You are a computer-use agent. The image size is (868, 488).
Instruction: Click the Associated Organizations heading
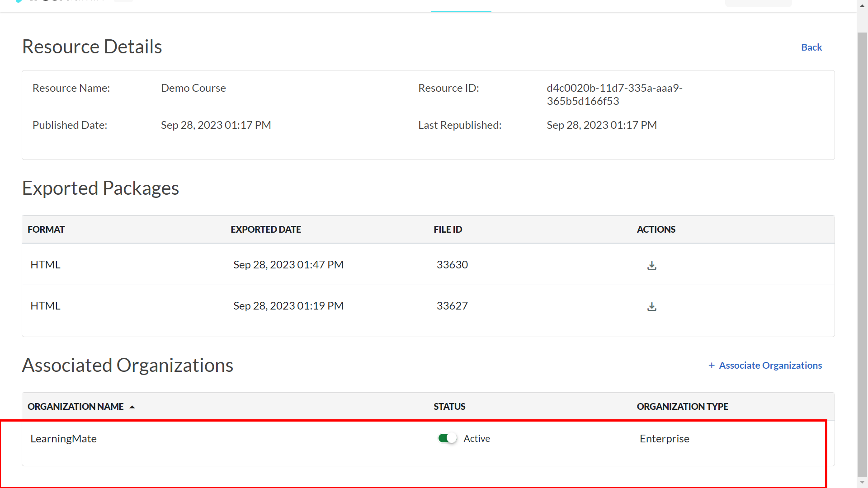pyautogui.click(x=127, y=365)
